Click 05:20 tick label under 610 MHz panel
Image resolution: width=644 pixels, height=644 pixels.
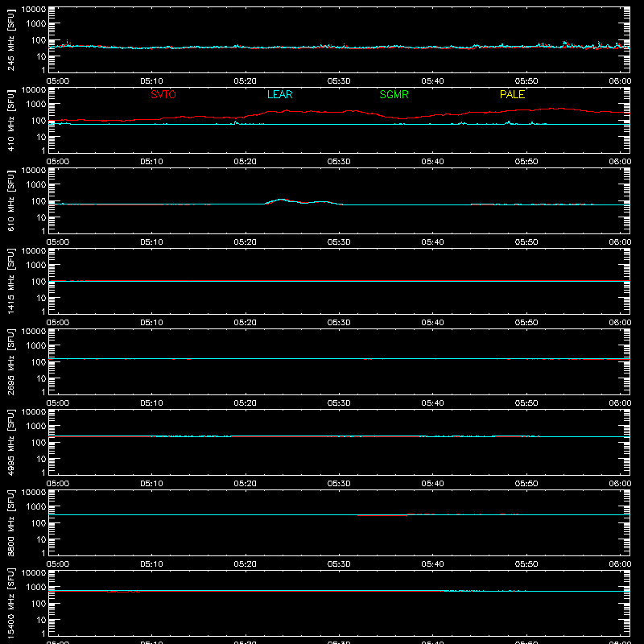(x=246, y=242)
